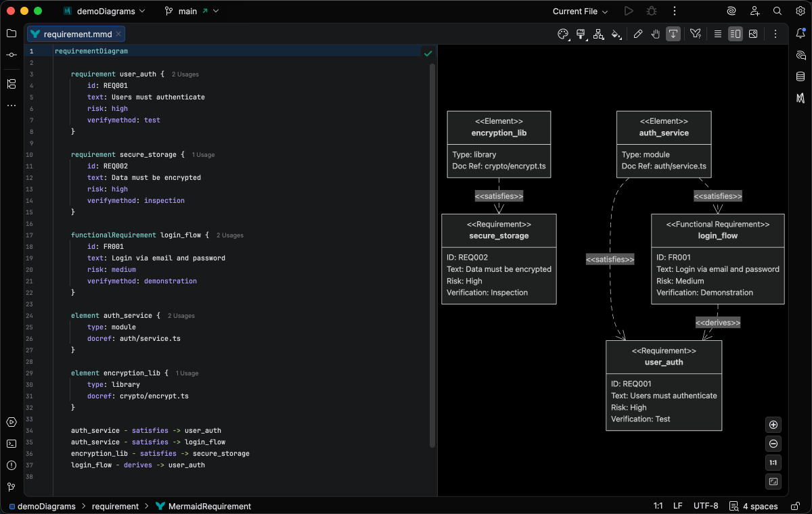Open the Project tool window folder icon
The height and width of the screenshot is (514, 812).
click(x=10, y=32)
